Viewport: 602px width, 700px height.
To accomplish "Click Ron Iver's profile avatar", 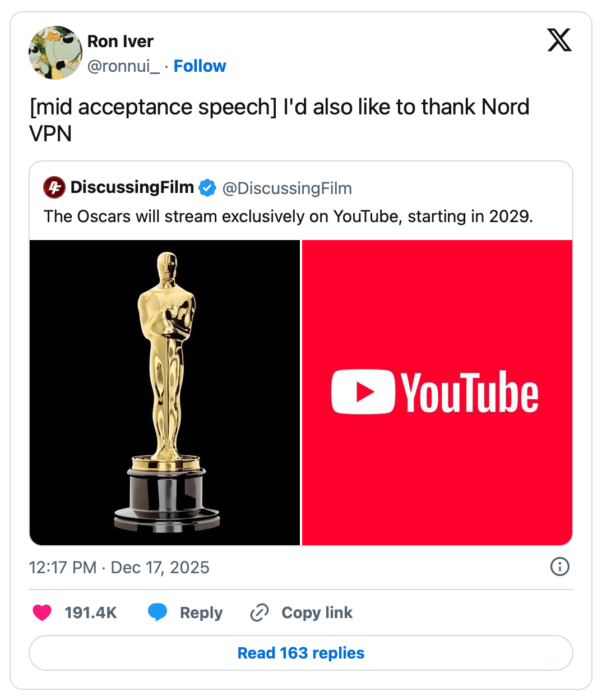I will [55, 53].
